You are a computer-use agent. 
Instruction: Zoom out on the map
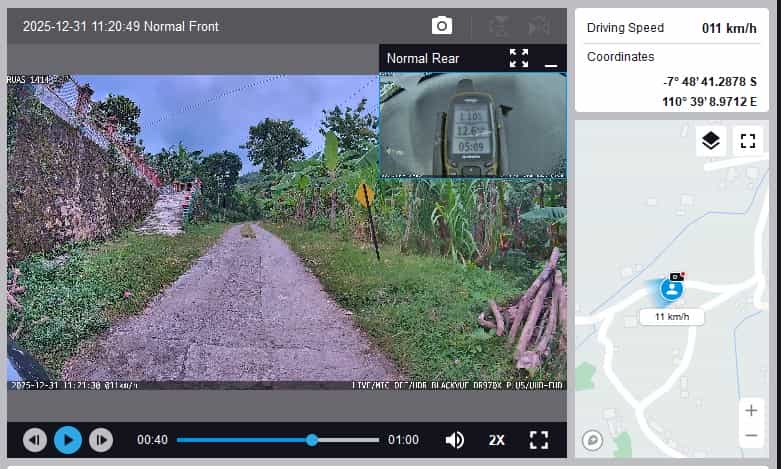tap(750, 435)
